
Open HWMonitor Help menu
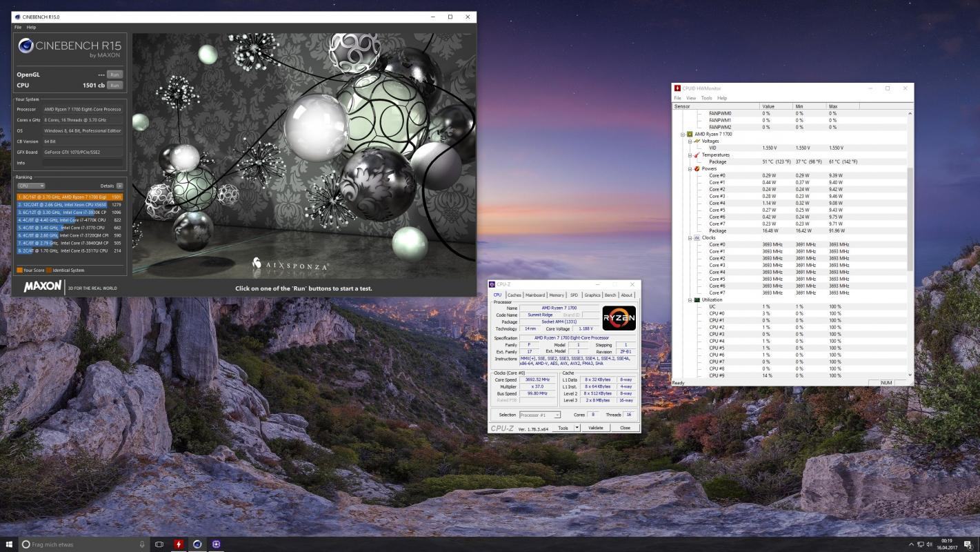click(722, 98)
